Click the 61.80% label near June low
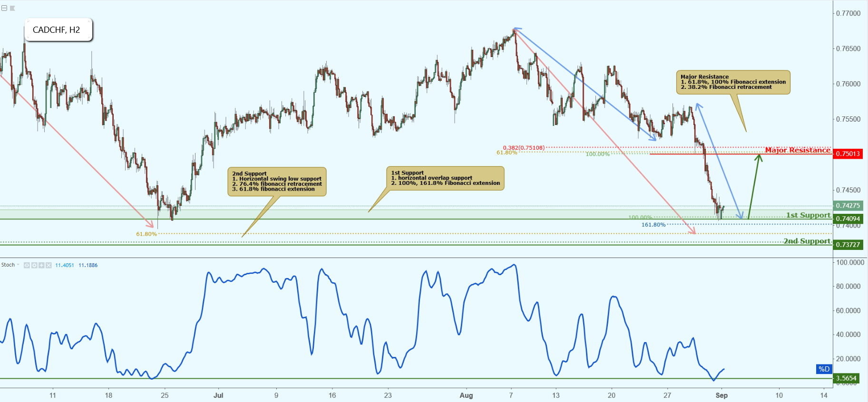Image resolution: width=868 pixels, height=402 pixels. [x=146, y=234]
